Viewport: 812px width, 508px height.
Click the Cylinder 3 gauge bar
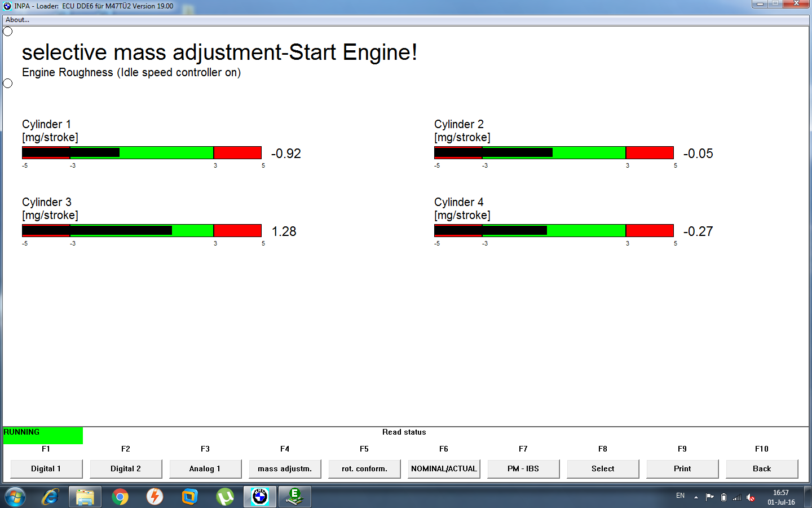(x=142, y=230)
